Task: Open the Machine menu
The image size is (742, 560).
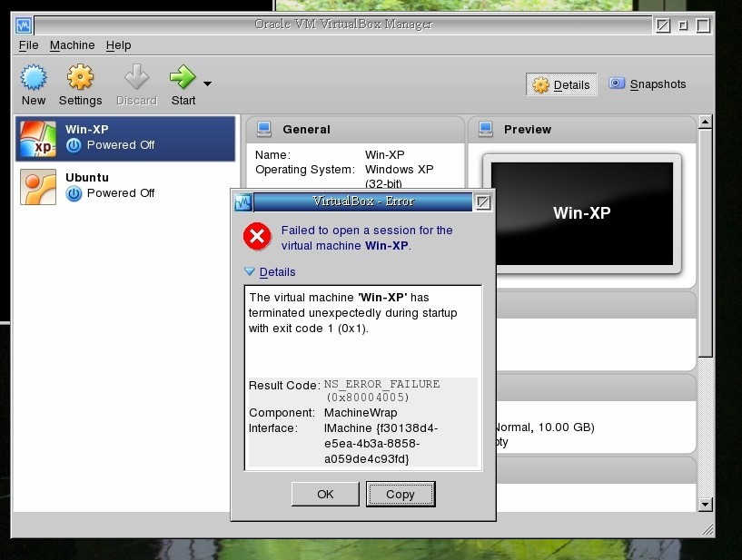Action: tap(72, 45)
